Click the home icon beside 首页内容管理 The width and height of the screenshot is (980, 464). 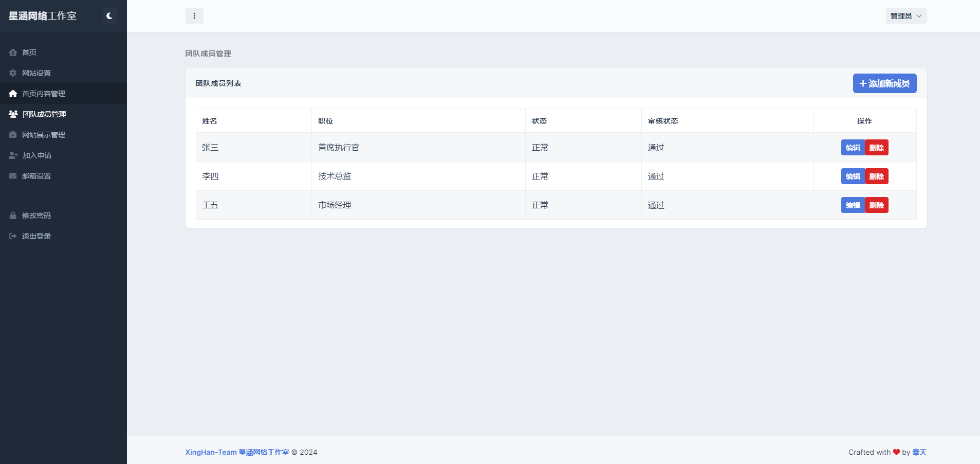[x=13, y=94]
